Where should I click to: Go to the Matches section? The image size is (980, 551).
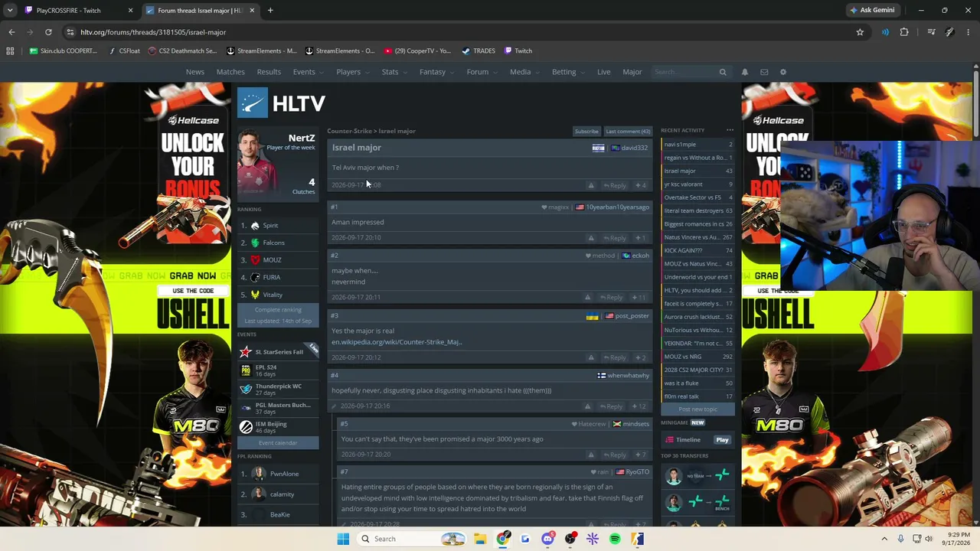coord(230,72)
